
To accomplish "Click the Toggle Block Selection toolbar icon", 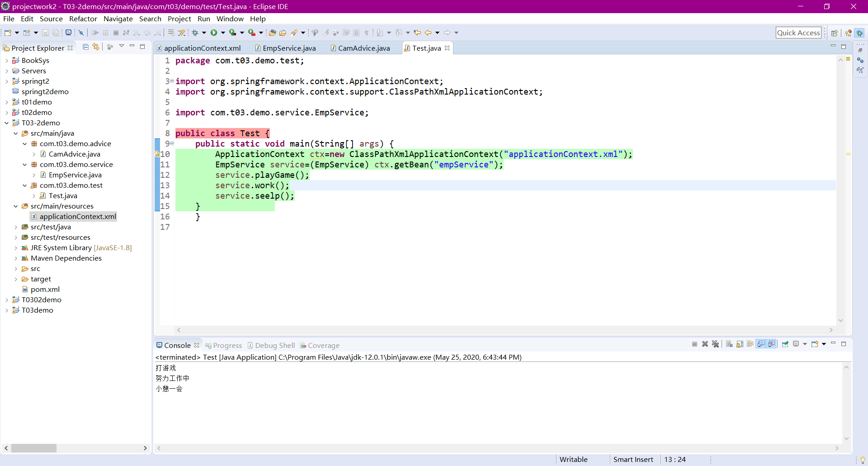I will (x=356, y=33).
